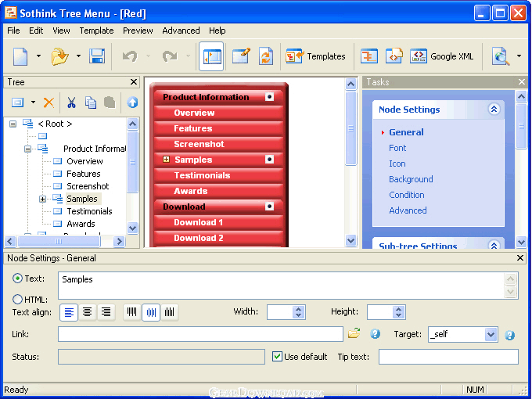
Task: Set vertical align to bottom
Action: [169, 312]
